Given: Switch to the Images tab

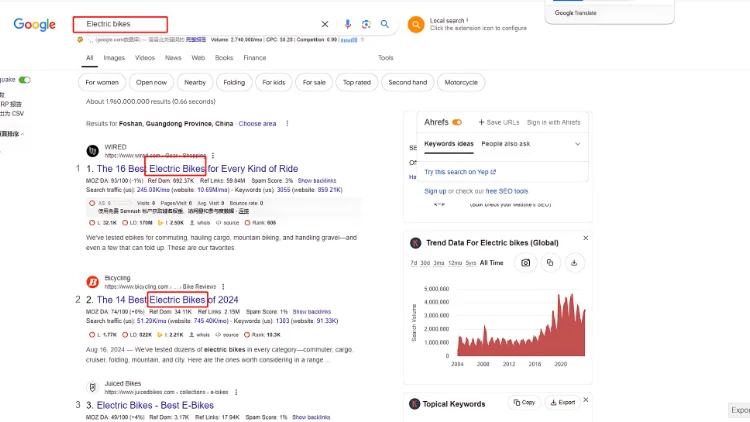Looking at the screenshot, I should [114, 58].
